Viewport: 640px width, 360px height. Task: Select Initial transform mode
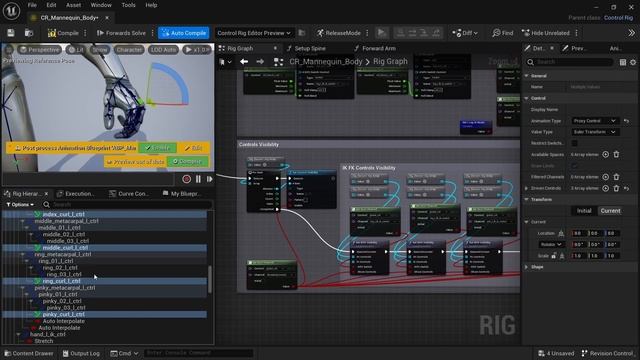[x=584, y=211]
